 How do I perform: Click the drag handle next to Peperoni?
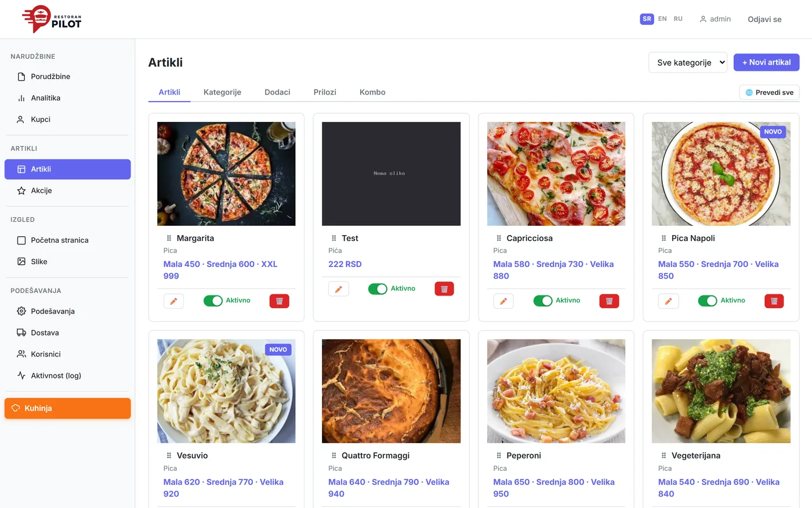pyautogui.click(x=499, y=456)
